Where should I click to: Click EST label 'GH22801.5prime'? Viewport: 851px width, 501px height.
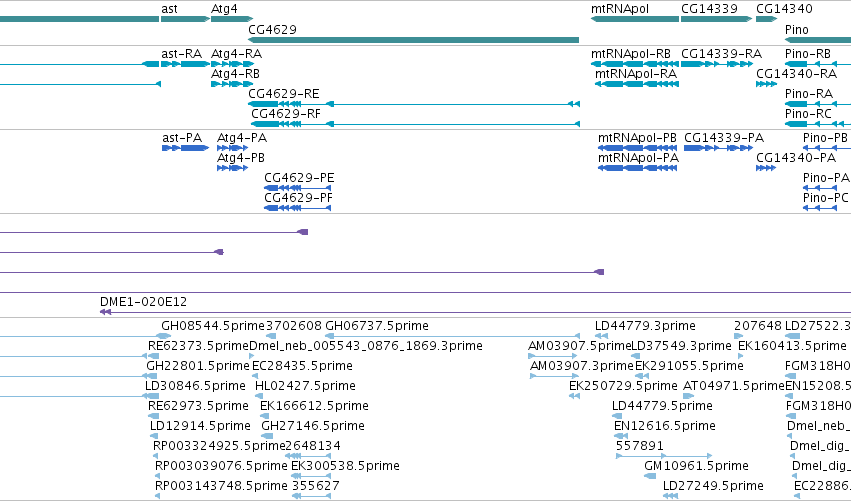(x=198, y=366)
